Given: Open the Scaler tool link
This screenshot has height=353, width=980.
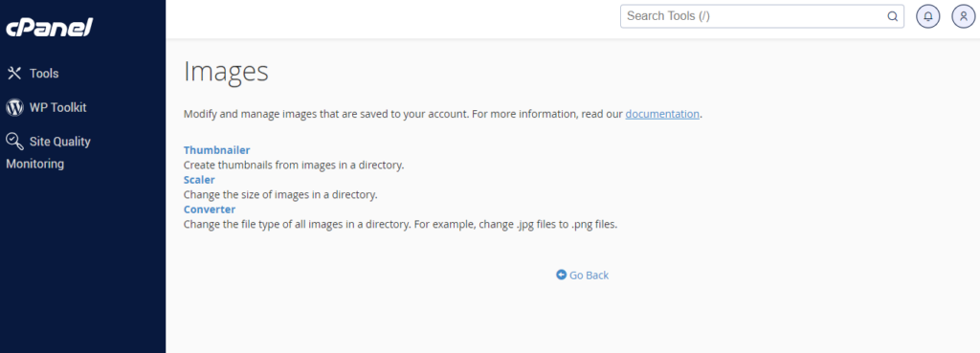Looking at the screenshot, I should click(x=199, y=179).
